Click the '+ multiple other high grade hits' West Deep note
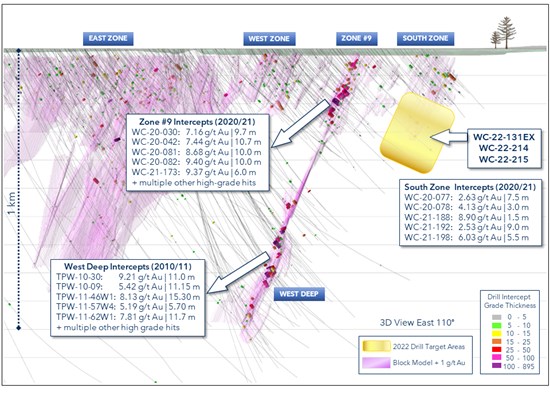550x412 pixels. [x=118, y=328]
